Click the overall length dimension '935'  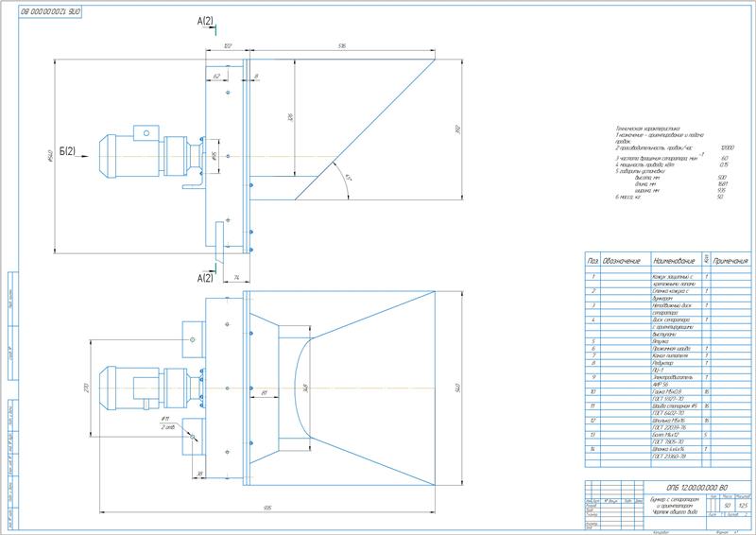click(267, 508)
